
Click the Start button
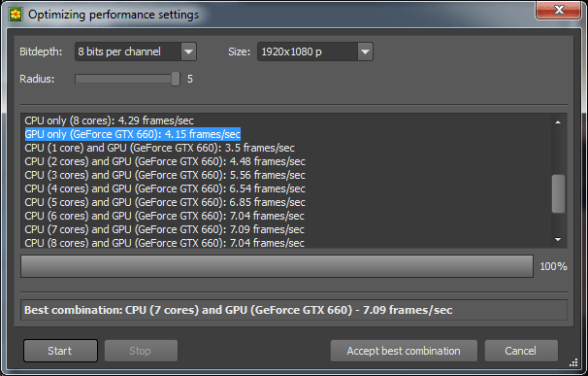point(60,351)
